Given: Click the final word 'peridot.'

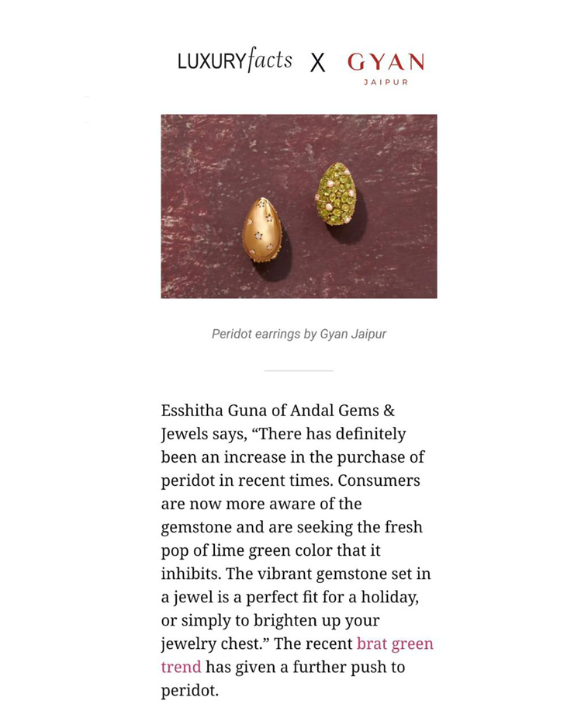Looking at the screenshot, I should (189, 690).
